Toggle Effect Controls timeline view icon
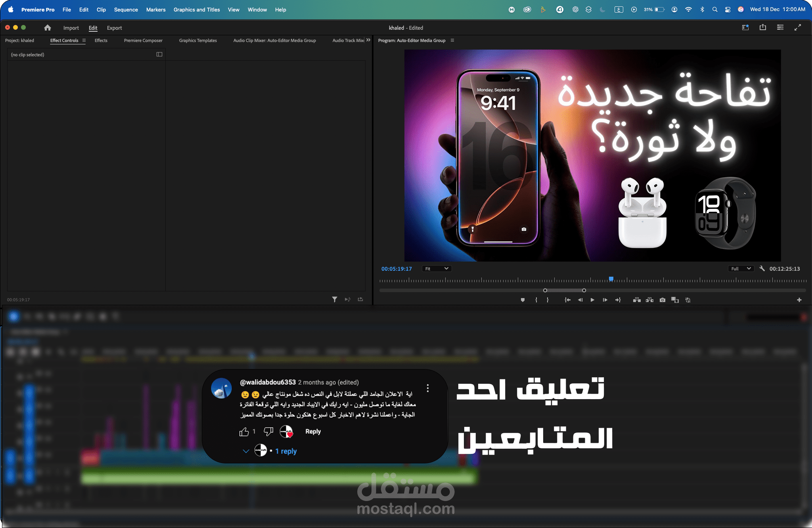The height and width of the screenshot is (528, 812). tap(159, 54)
